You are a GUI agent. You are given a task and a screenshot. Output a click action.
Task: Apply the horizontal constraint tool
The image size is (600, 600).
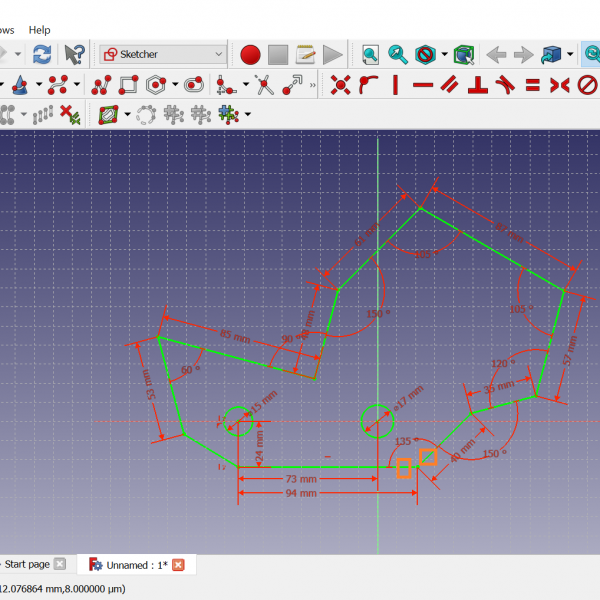(x=423, y=85)
